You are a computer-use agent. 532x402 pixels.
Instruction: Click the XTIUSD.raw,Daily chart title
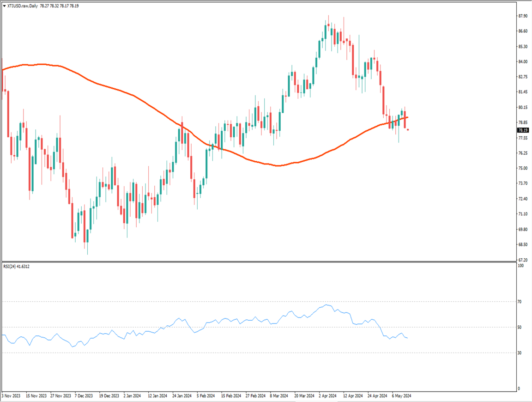tap(23, 6)
